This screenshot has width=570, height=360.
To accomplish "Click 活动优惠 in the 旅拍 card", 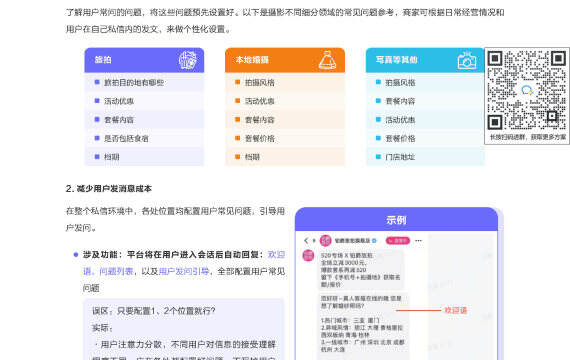I will [119, 101].
